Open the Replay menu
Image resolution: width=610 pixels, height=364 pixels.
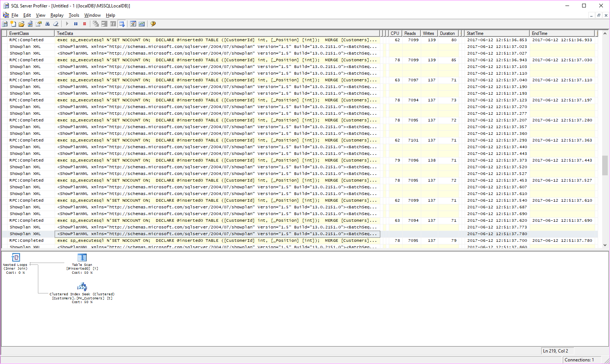57,15
